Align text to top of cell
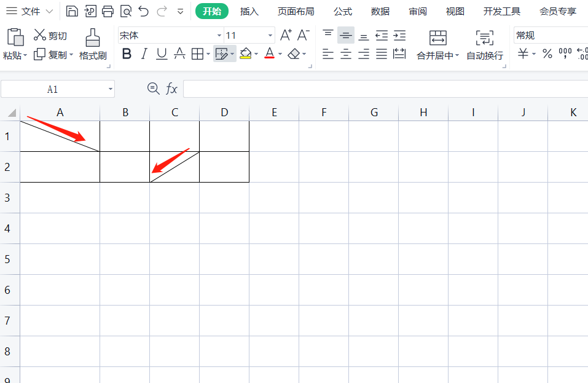Screen dimensions: 588x383 [327, 35]
